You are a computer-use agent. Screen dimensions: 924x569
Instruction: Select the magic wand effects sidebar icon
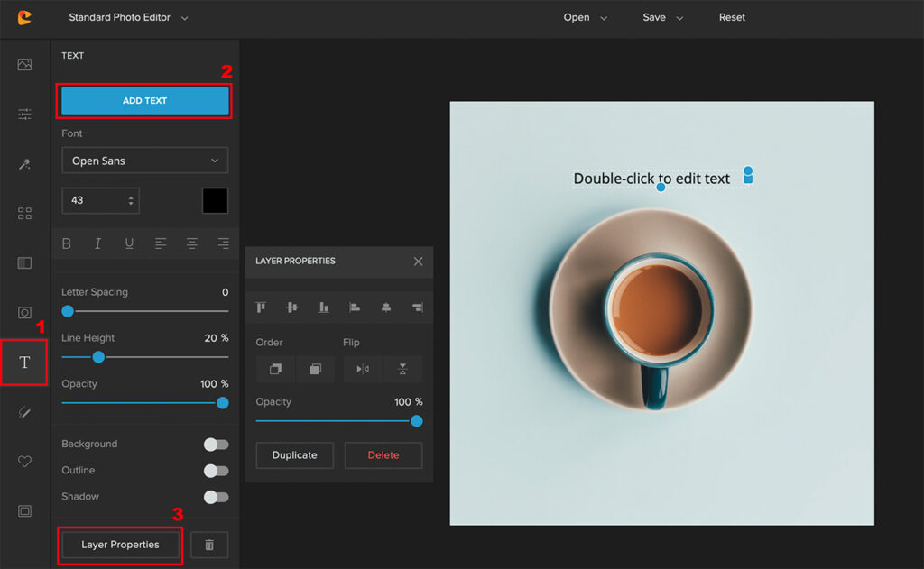point(24,164)
